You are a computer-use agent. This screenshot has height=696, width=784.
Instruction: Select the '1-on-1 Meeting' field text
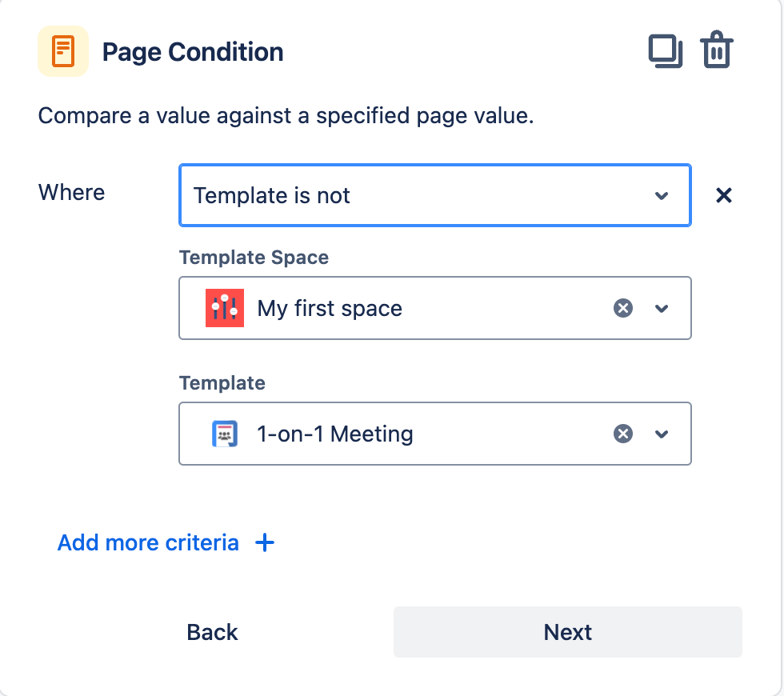point(335,434)
